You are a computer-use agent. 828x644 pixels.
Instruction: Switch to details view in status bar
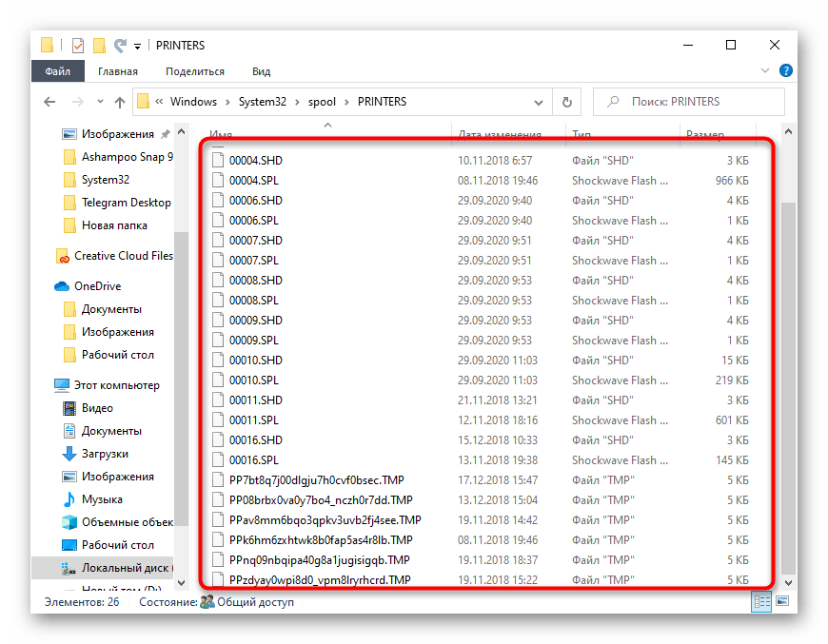point(761,602)
